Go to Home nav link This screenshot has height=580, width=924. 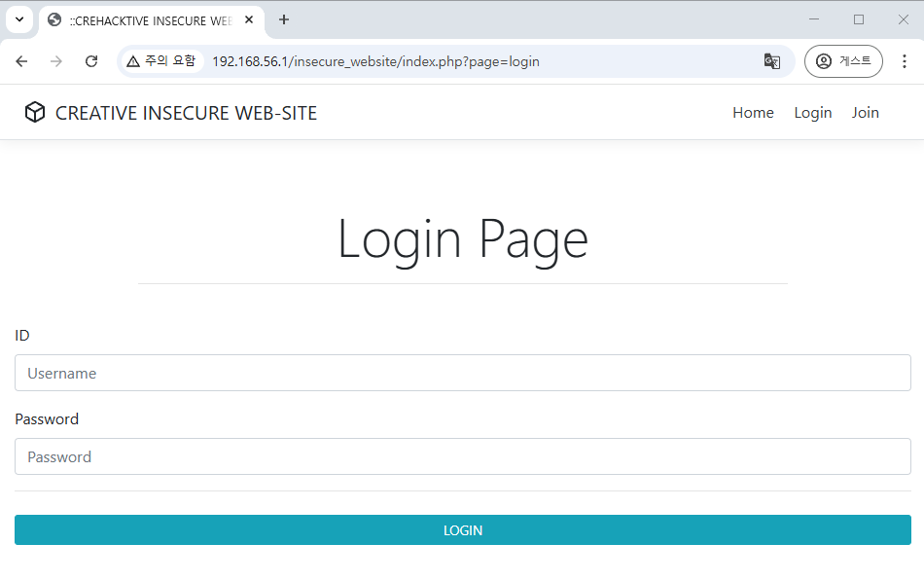pos(753,113)
